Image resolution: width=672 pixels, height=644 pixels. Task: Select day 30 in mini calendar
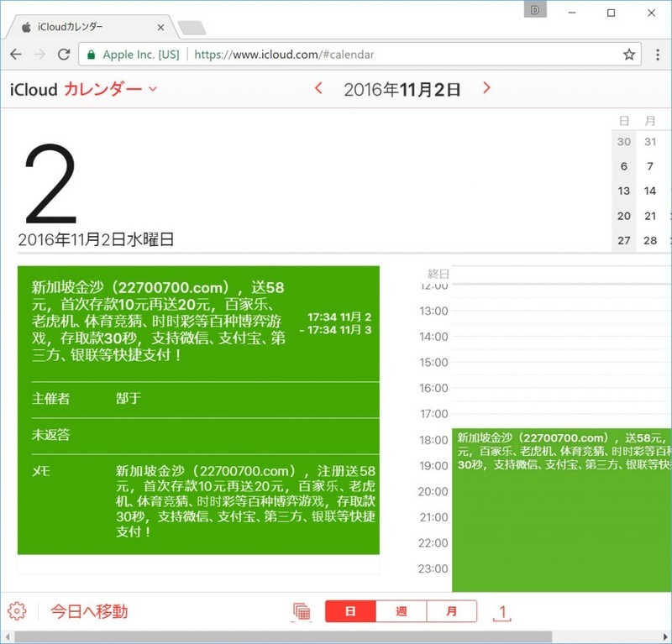(x=624, y=142)
